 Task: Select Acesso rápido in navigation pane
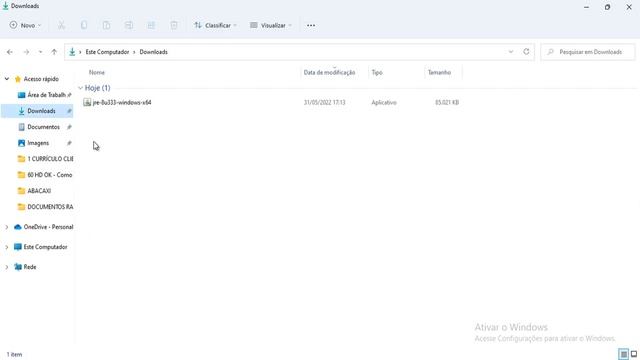coord(41,79)
